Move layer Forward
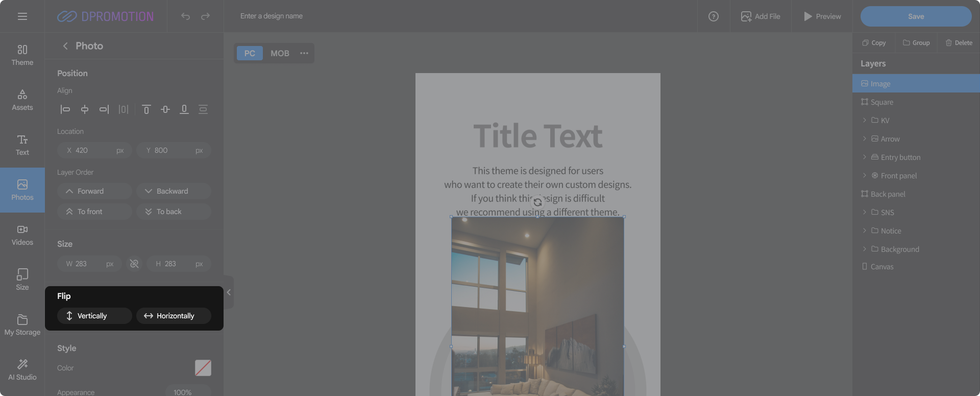The width and height of the screenshot is (980, 396). (94, 191)
